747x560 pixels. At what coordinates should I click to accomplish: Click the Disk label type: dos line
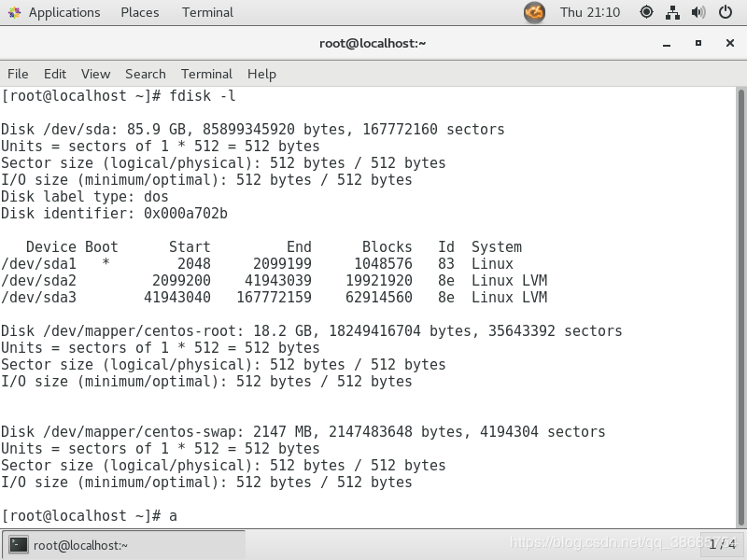[85, 197]
